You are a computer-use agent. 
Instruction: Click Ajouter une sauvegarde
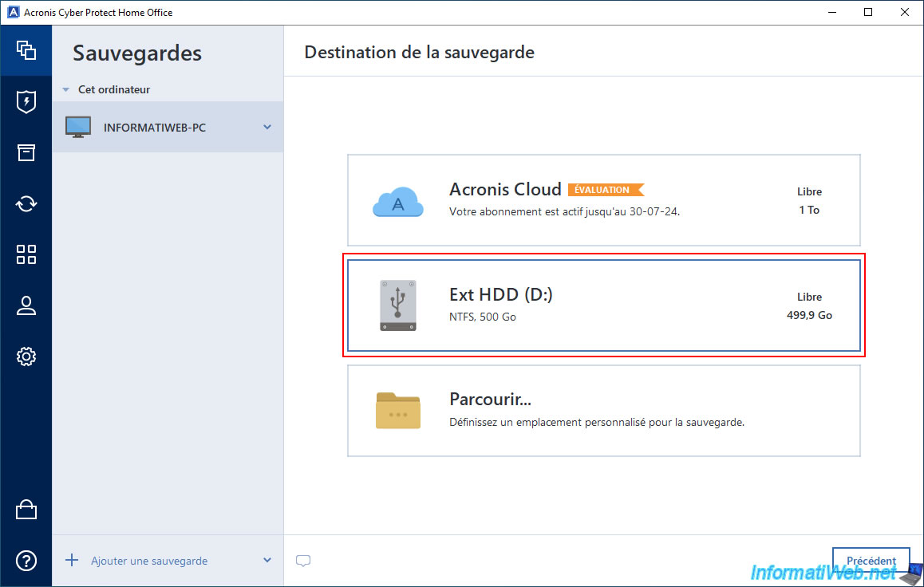click(x=149, y=561)
